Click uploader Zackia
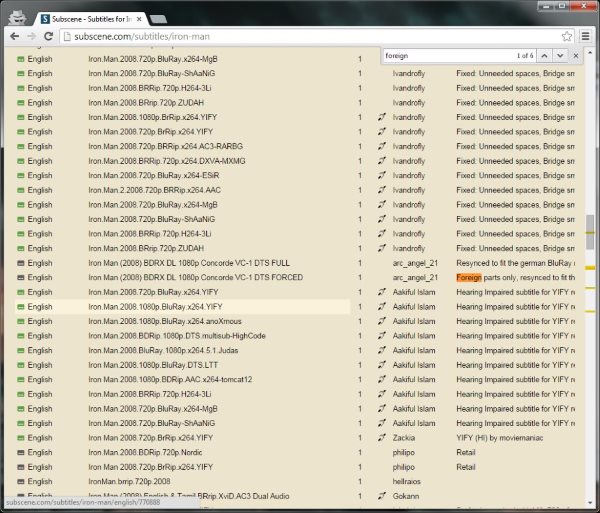The image size is (600, 513). point(404,438)
